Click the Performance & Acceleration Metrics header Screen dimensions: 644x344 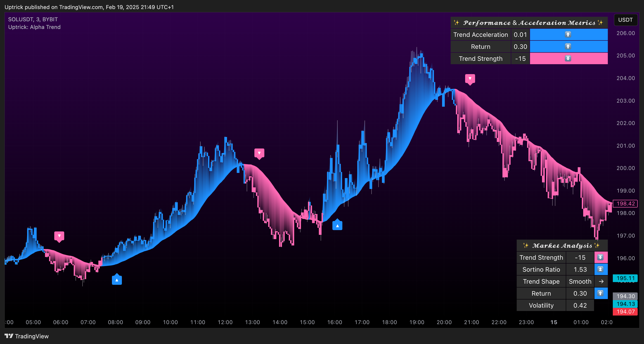[x=529, y=23]
